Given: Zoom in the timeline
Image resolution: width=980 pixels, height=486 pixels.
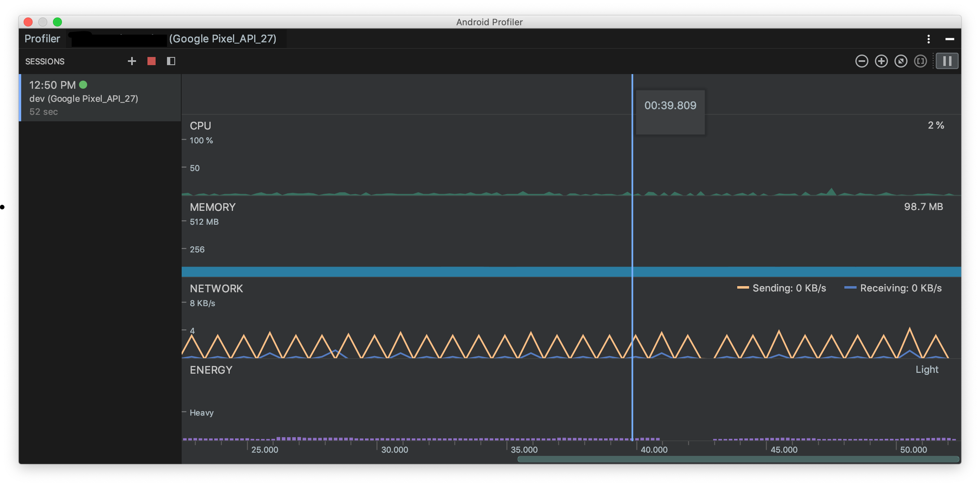Looking at the screenshot, I should pyautogui.click(x=881, y=61).
